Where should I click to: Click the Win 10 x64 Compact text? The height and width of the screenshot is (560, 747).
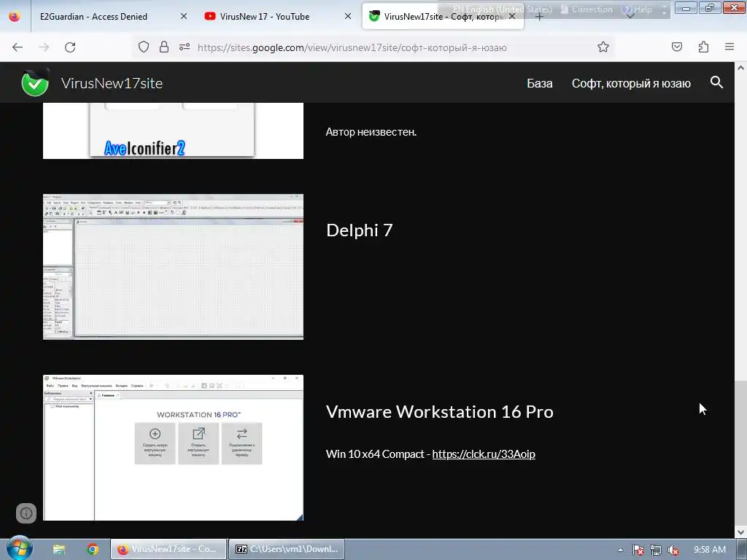[x=375, y=454]
